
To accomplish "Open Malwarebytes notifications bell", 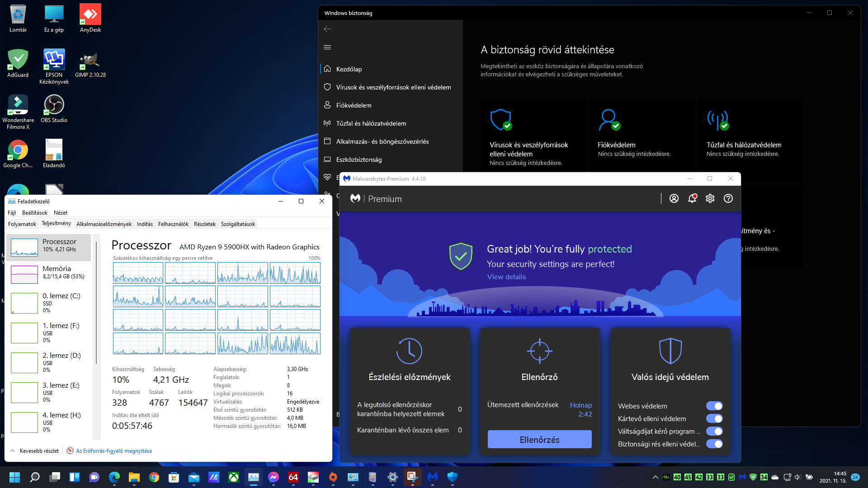I will (692, 198).
